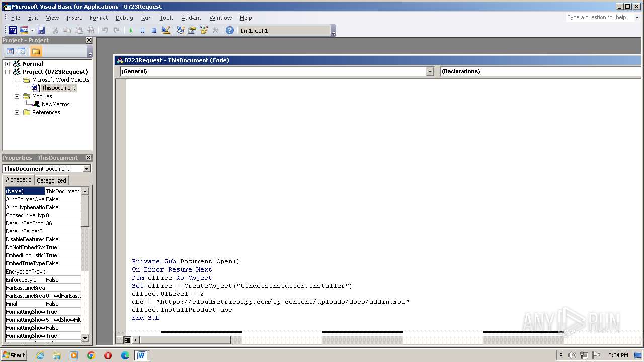The width and height of the screenshot is (644, 362).
Task: Open the Window menu
Action: click(221, 18)
